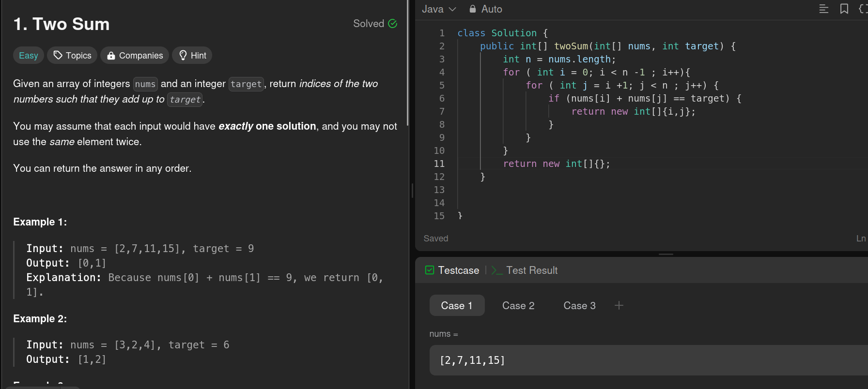Image resolution: width=868 pixels, height=389 pixels.
Task: Open the Java language dropdown
Action: tap(439, 9)
